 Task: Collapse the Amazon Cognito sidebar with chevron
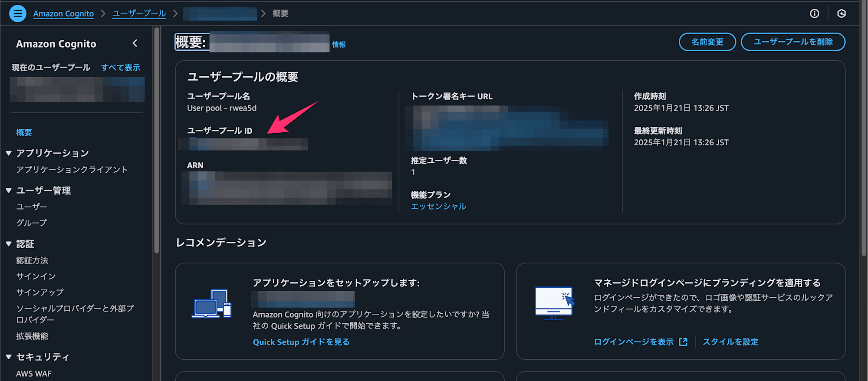[x=135, y=43]
